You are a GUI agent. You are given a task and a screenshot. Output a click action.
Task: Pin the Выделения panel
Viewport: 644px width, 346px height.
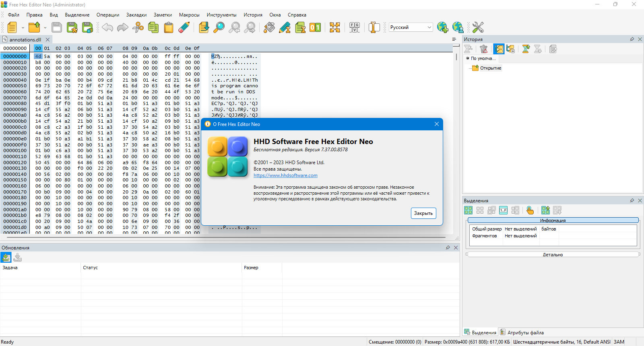[632, 200]
